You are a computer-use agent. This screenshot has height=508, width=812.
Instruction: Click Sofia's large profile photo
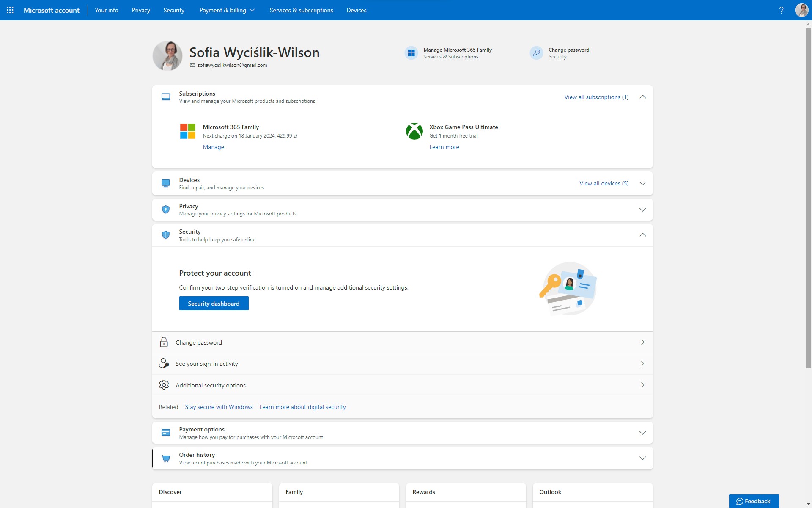click(x=167, y=56)
